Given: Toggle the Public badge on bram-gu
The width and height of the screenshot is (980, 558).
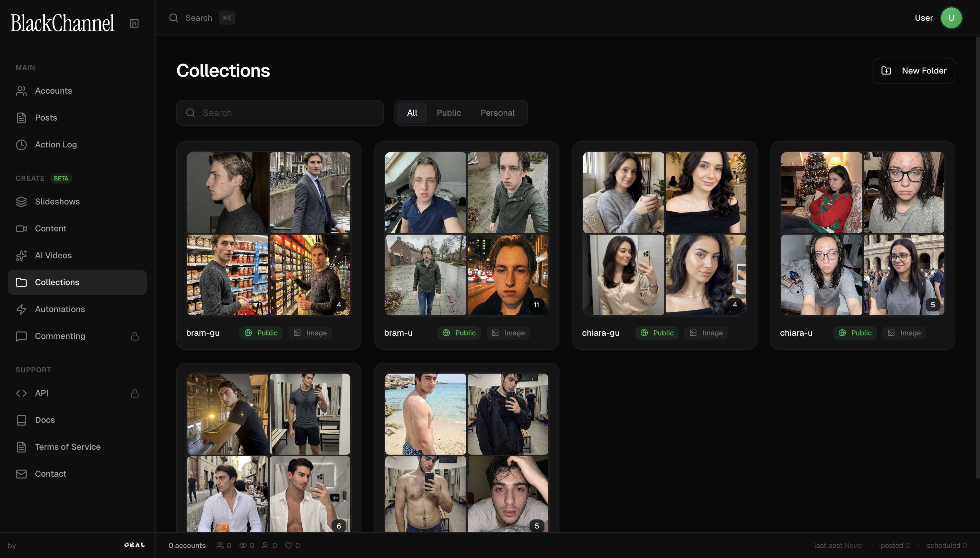Looking at the screenshot, I should (261, 333).
